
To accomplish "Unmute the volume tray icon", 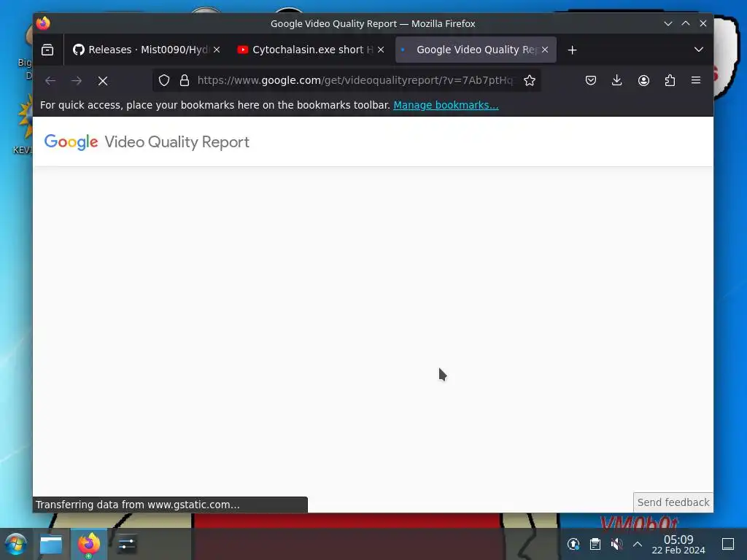I will pyautogui.click(x=616, y=544).
